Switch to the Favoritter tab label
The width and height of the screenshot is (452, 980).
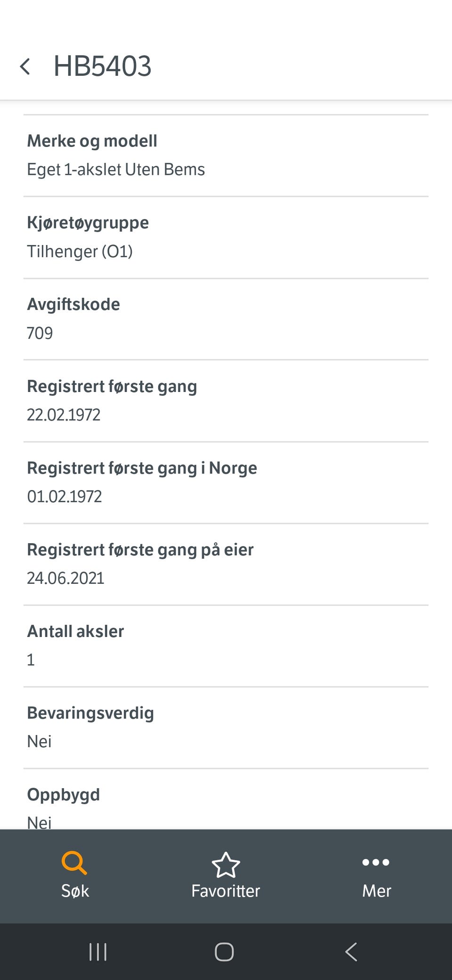[226, 890]
